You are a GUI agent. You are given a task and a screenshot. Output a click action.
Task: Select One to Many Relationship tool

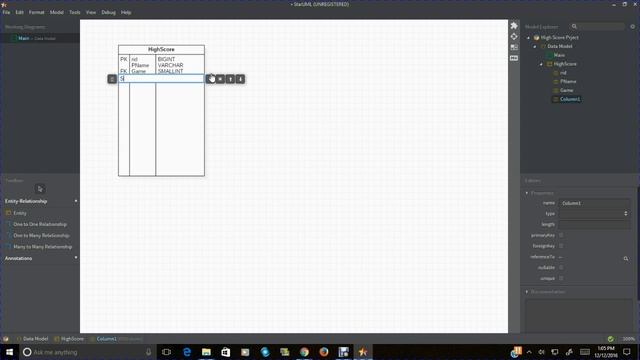[40, 236]
